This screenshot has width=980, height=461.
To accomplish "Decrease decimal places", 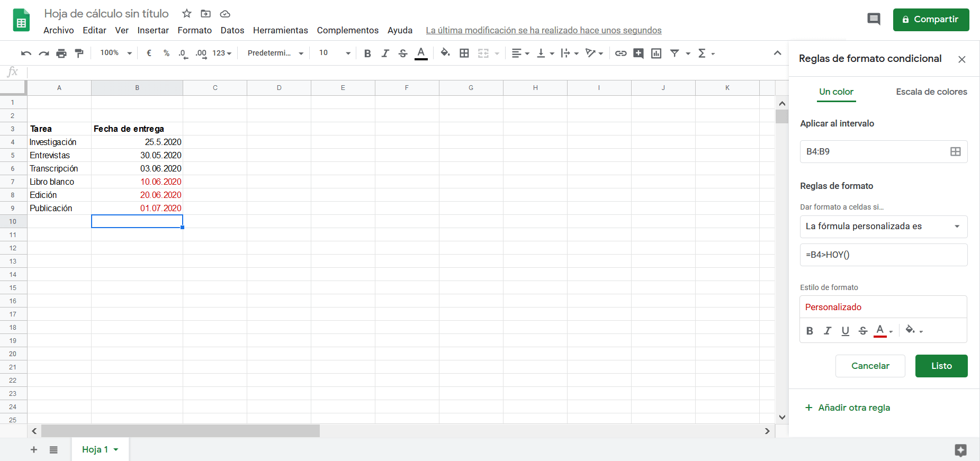I will coord(183,53).
